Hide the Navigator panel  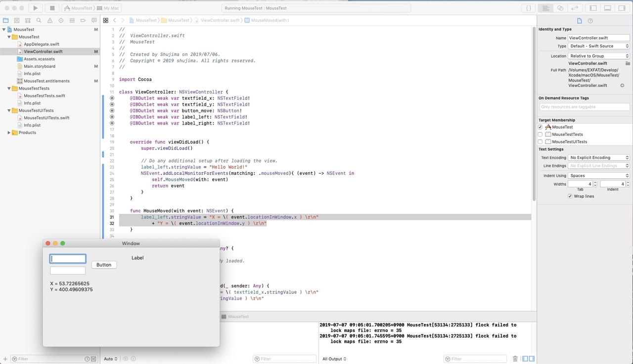click(x=593, y=8)
